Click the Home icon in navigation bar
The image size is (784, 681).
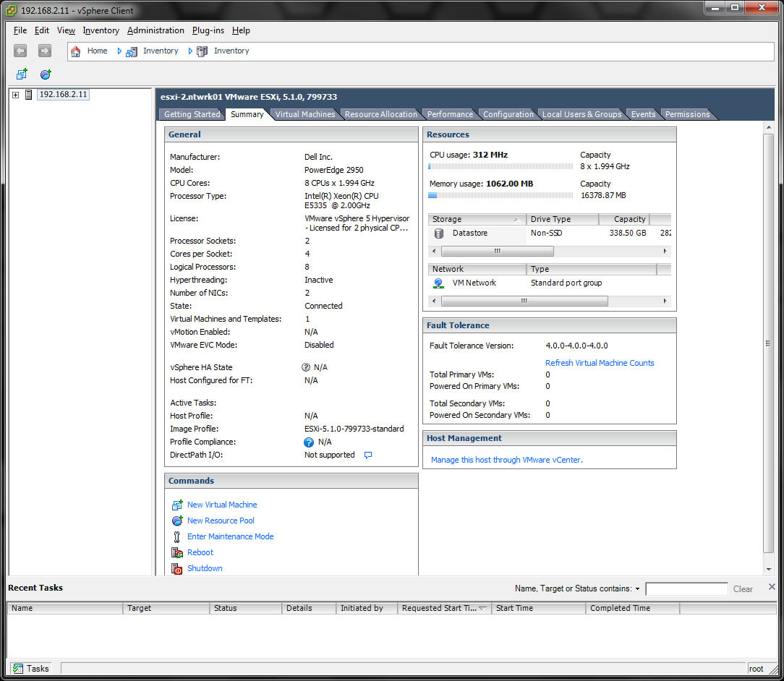[75, 51]
